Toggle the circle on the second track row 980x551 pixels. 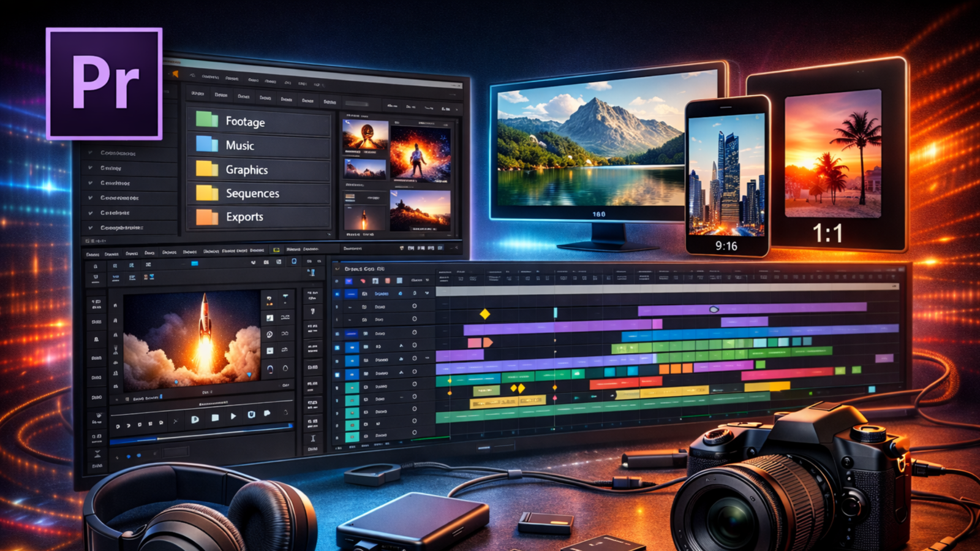tap(414, 306)
